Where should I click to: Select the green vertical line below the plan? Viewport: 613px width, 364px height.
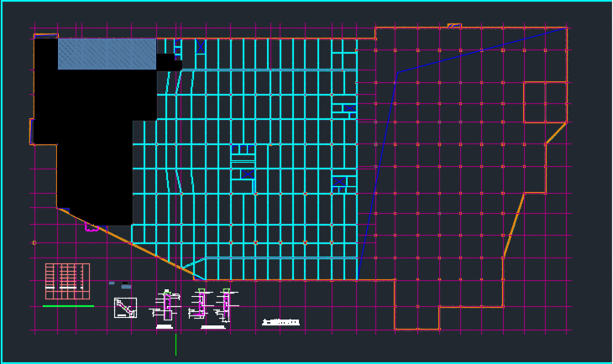pos(176,345)
